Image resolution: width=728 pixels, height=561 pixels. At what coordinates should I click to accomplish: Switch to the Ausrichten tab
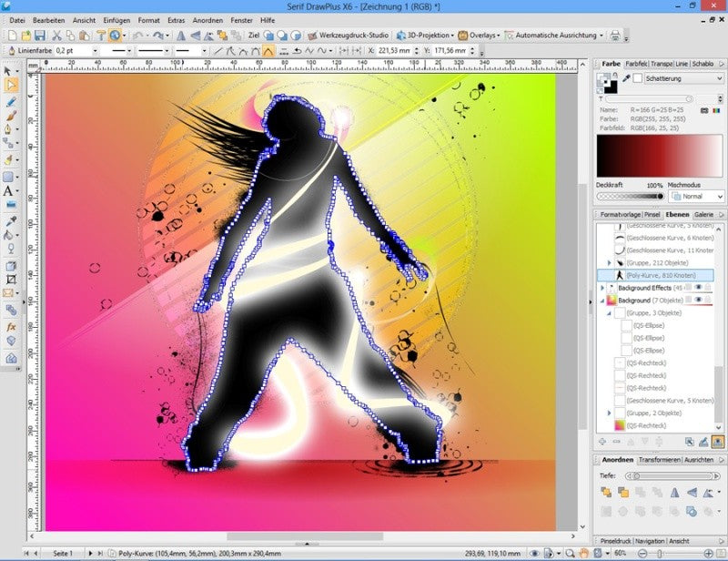[699, 460]
